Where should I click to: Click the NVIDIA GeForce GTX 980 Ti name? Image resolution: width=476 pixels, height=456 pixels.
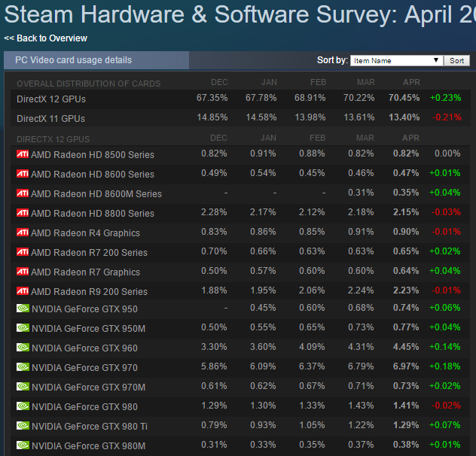(x=90, y=426)
